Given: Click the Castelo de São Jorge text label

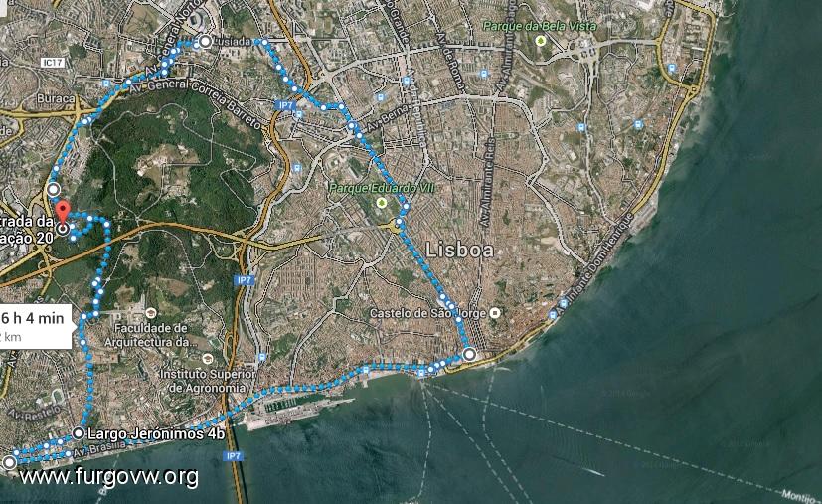Looking at the screenshot, I should 427,313.
